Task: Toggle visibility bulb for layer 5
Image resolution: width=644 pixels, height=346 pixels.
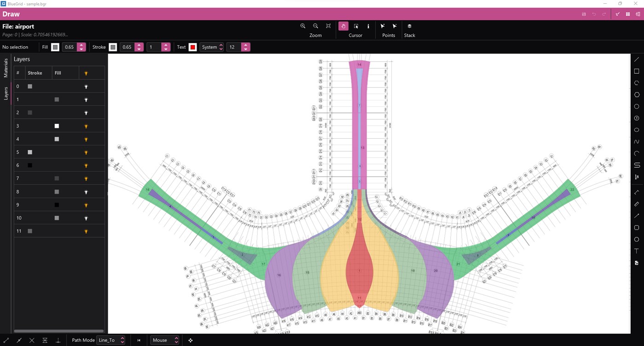Action: coord(86,152)
